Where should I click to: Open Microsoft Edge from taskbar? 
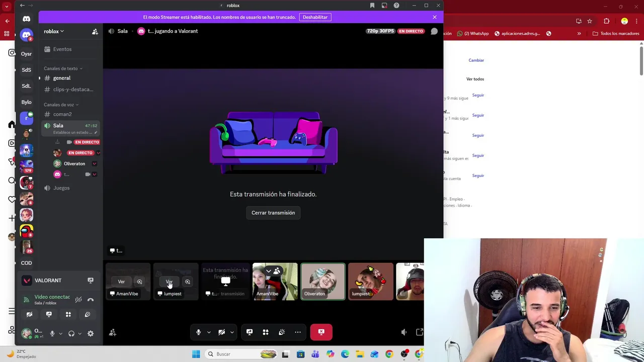pos(345,354)
